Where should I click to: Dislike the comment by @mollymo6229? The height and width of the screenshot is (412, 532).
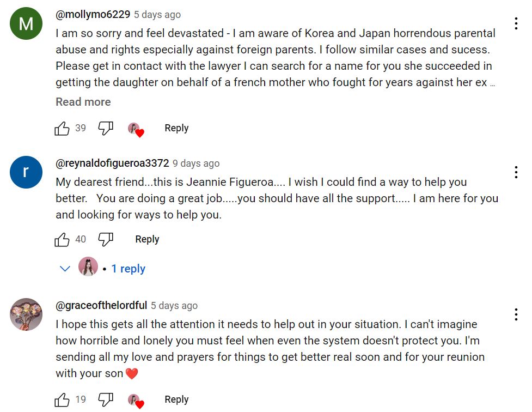[x=106, y=129]
